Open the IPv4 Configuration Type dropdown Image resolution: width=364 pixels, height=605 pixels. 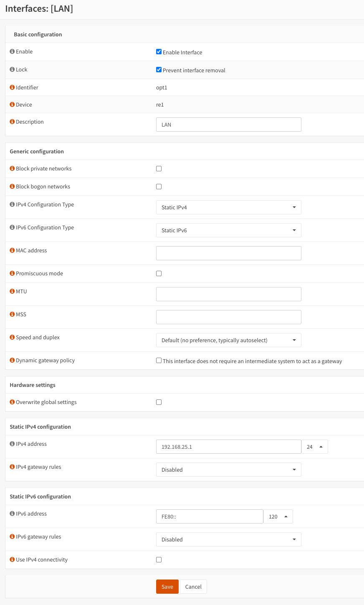click(x=229, y=207)
